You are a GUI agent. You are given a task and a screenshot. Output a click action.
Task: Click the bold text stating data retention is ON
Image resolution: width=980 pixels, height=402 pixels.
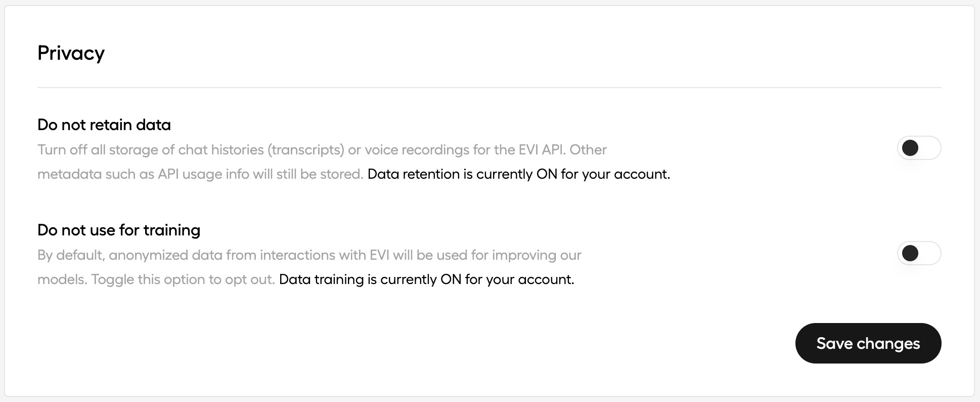(519, 174)
